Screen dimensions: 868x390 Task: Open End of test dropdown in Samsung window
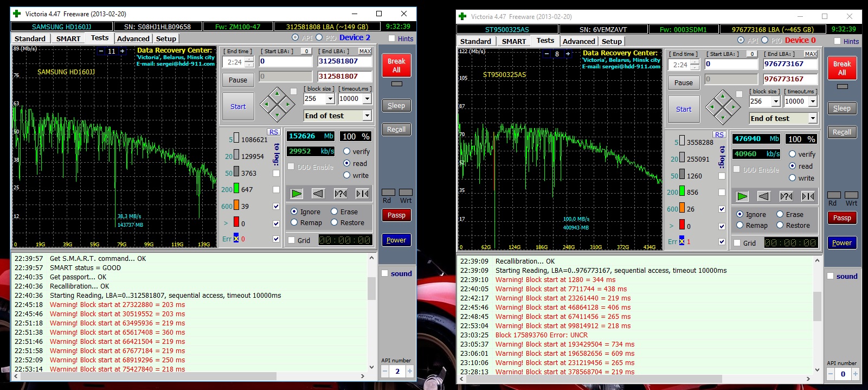pyautogui.click(x=367, y=116)
